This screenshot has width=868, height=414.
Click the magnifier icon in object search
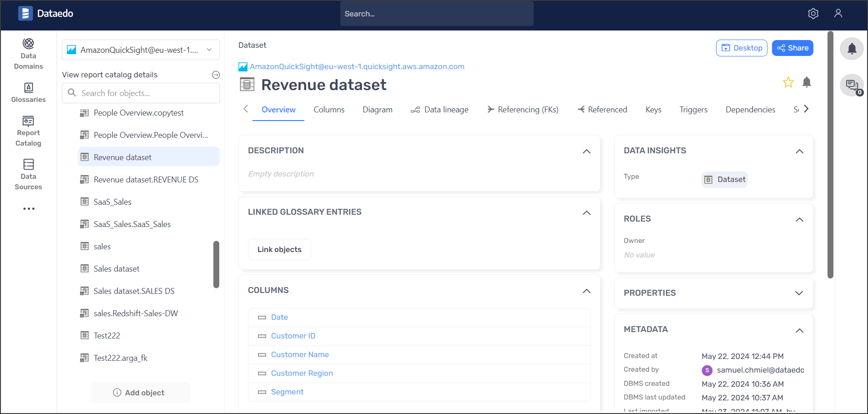tap(72, 93)
